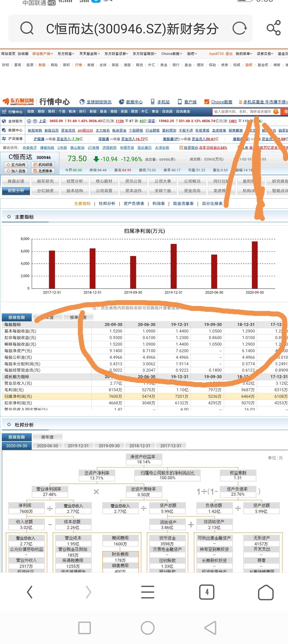Click the stock code search input field

pyautogui.click(x=246, y=111)
